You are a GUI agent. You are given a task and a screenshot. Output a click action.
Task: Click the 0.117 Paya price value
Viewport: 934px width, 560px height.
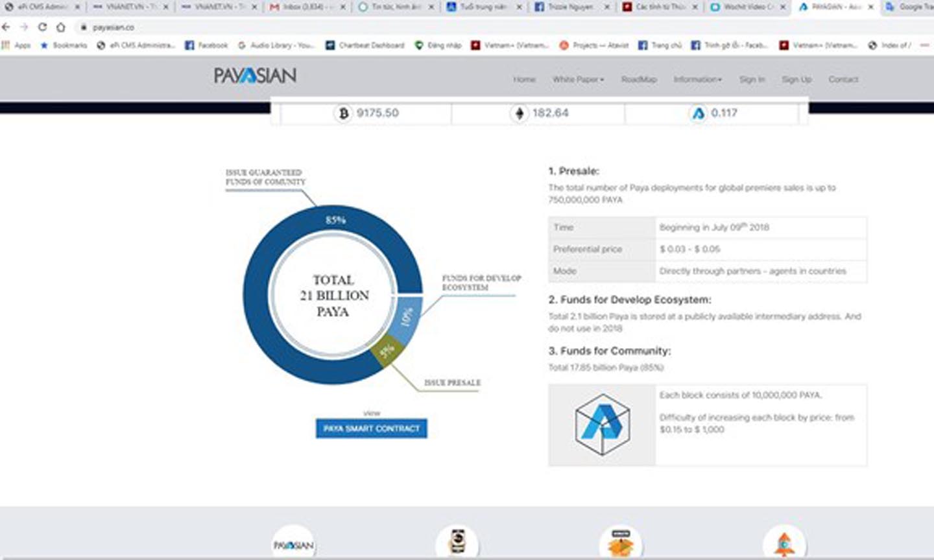(x=724, y=113)
